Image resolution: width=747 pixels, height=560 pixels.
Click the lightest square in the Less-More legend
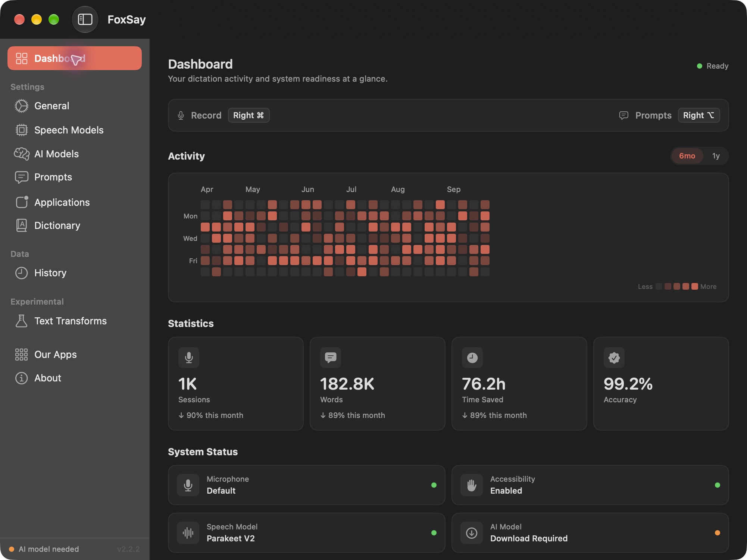(x=659, y=286)
